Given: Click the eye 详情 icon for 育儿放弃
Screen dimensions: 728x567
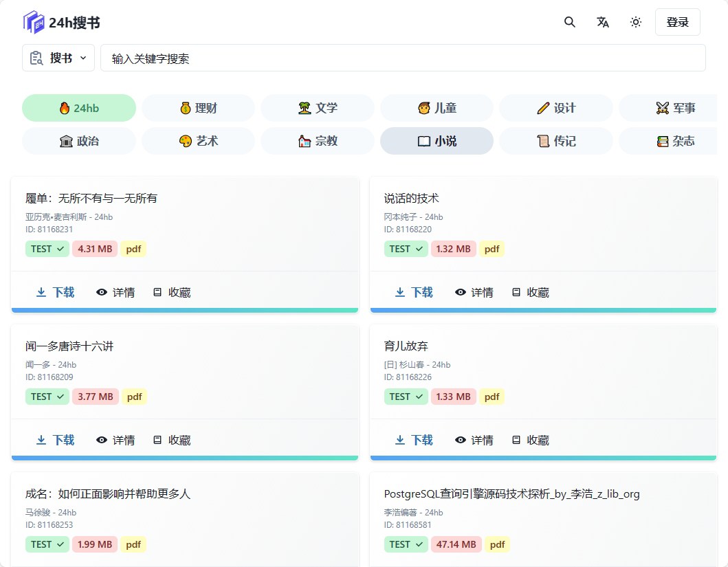Looking at the screenshot, I should (x=459, y=440).
